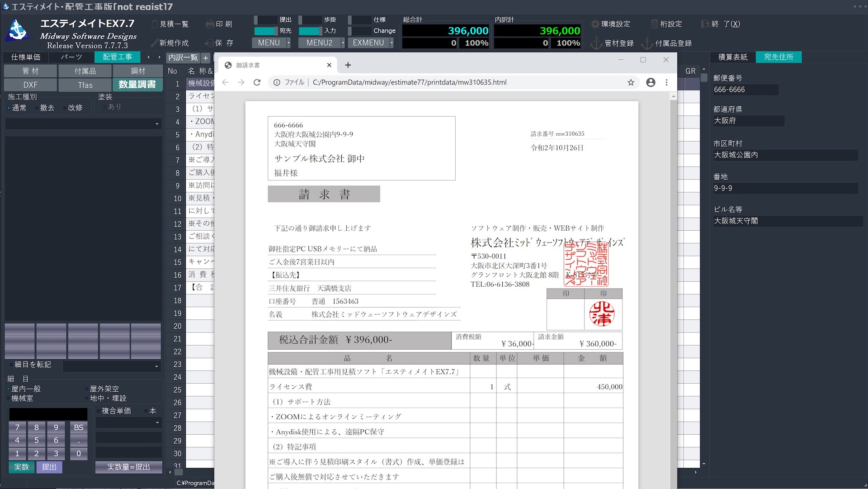Image resolution: width=868 pixels, height=489 pixels.
Task: Go forward in the browser window
Action: pos(241,82)
